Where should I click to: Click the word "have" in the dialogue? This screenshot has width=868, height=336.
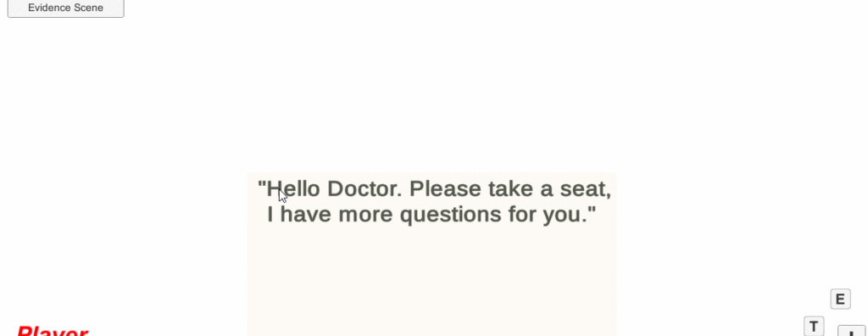click(306, 214)
